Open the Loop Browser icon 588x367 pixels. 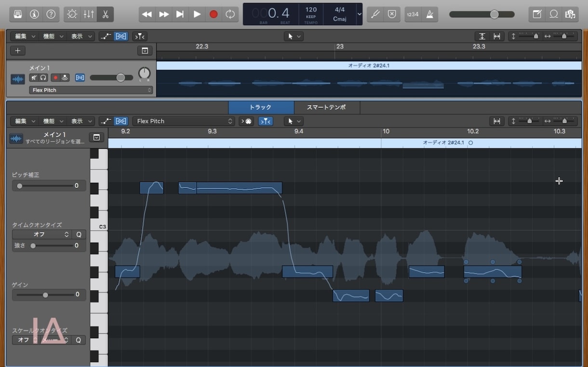click(554, 14)
